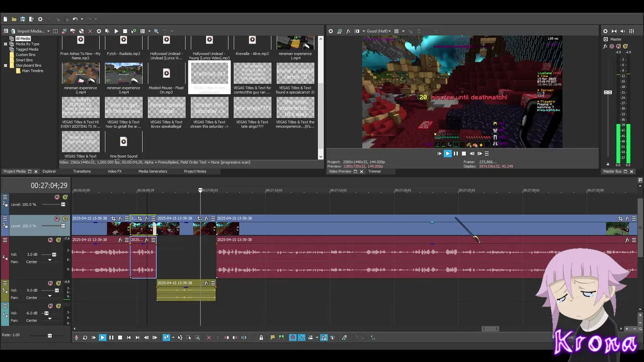The height and width of the screenshot is (362, 644).
Task: Stop media preview in the Project Media toolbar
Action: 125,31
